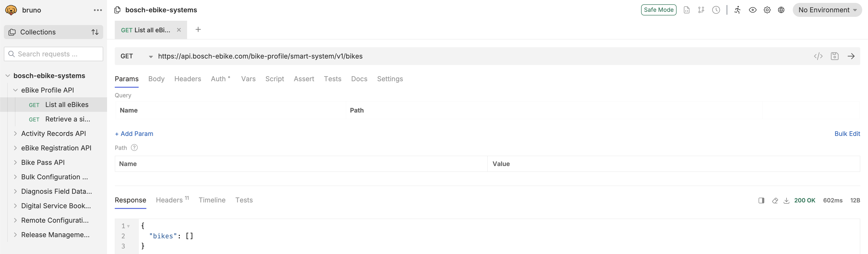Expand the eBike Registration API folder
This screenshot has height=254, width=868.
15,148
